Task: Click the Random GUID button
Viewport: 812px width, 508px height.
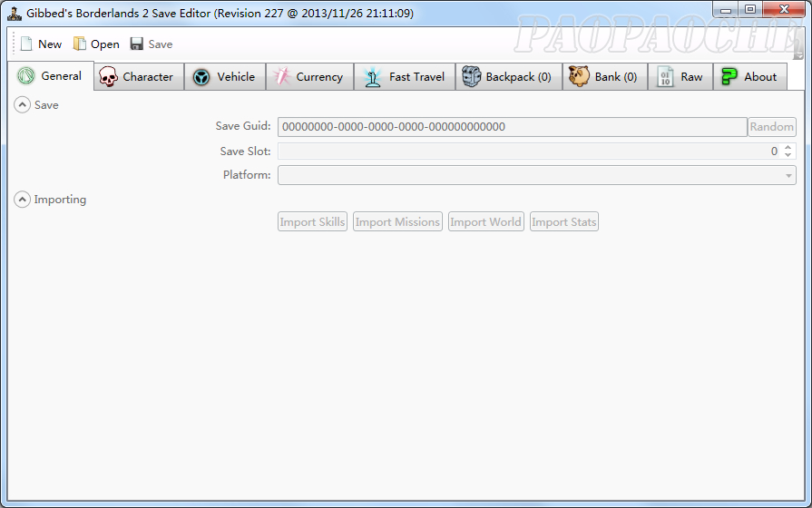Action: point(771,127)
